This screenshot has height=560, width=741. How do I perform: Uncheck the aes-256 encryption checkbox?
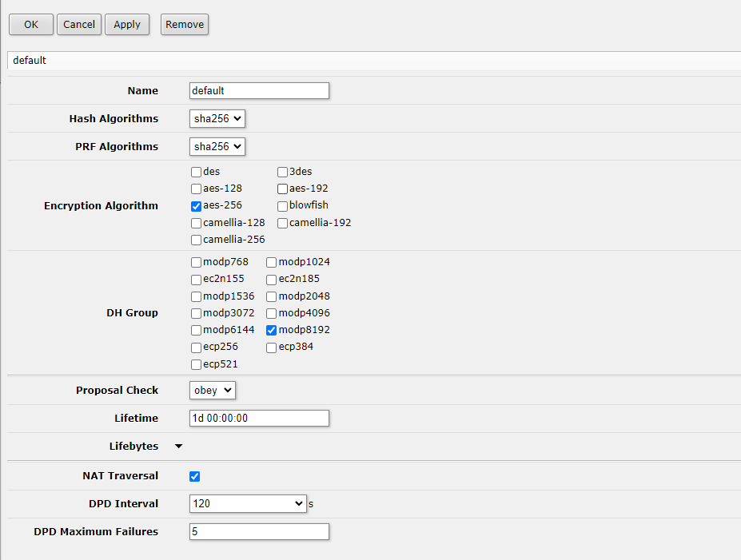point(197,206)
